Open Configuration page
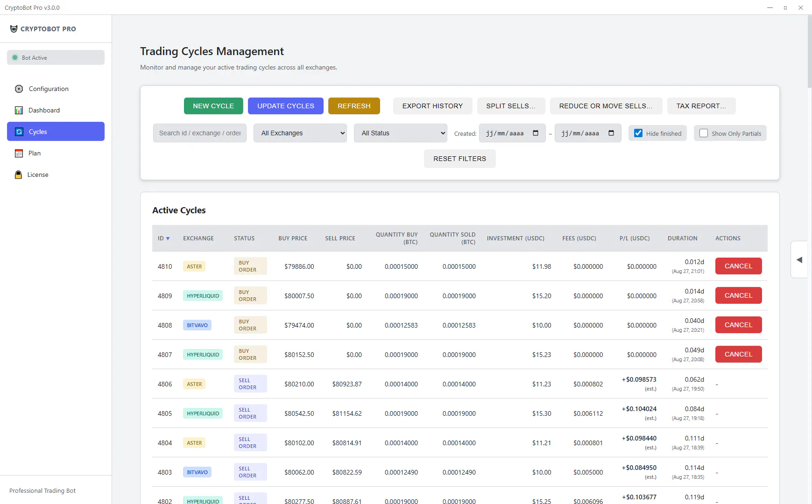The image size is (812, 504). click(x=56, y=89)
